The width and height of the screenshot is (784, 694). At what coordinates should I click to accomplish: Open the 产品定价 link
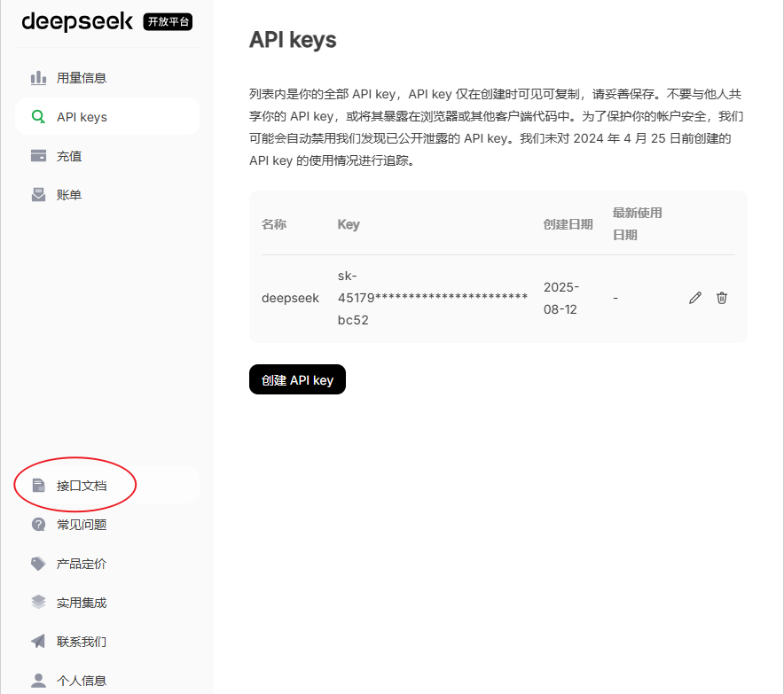coord(107,564)
